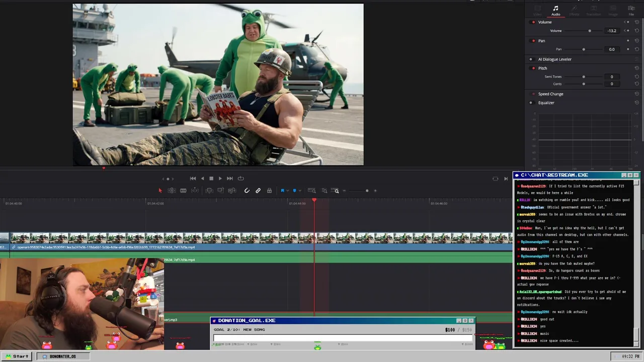Toggle the Speed Change switch
Viewport: 644px width, 362px height.
tap(533, 94)
